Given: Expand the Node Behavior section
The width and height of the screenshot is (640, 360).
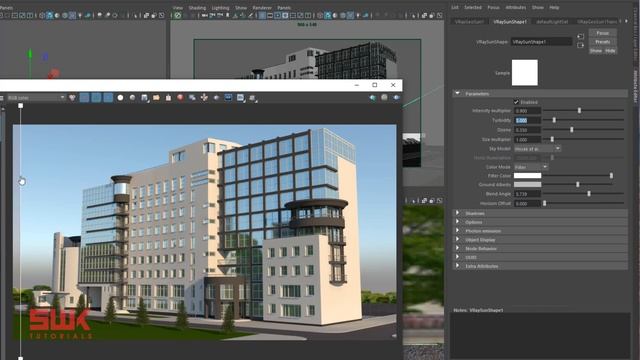Looking at the screenshot, I should point(458,248).
